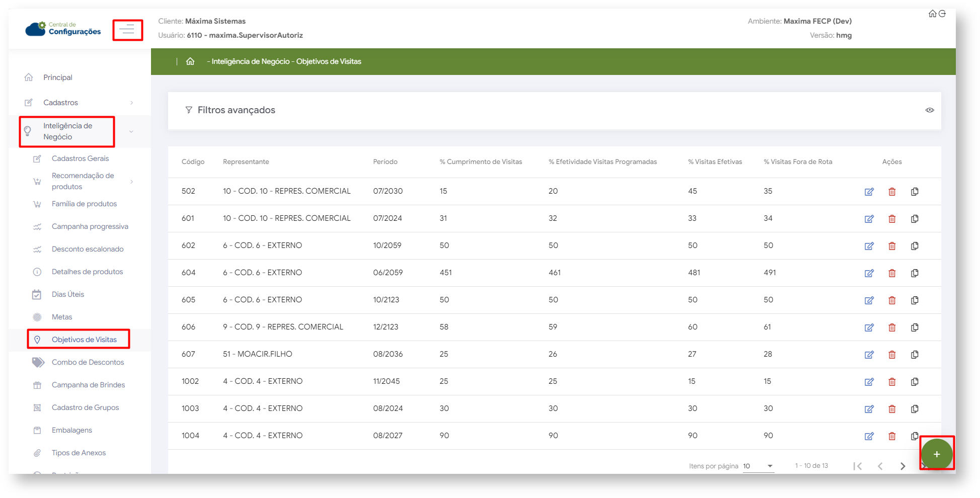The height and width of the screenshot is (498, 980).
Task: Copy record 606 with duplicate icon
Action: [915, 327]
